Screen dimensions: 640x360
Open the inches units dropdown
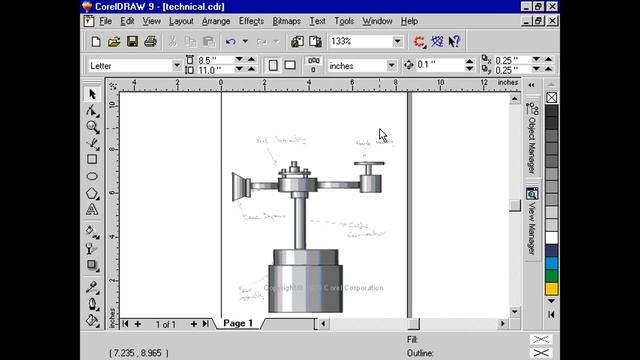point(391,66)
